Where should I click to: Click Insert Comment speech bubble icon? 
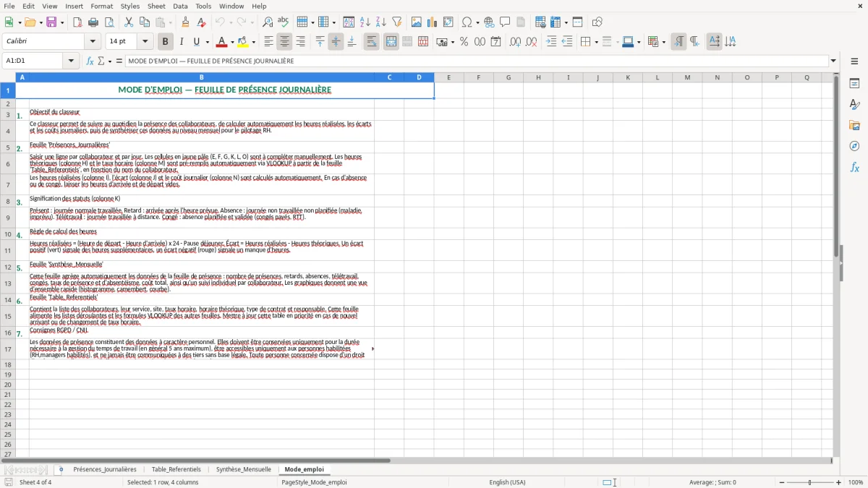point(505,22)
